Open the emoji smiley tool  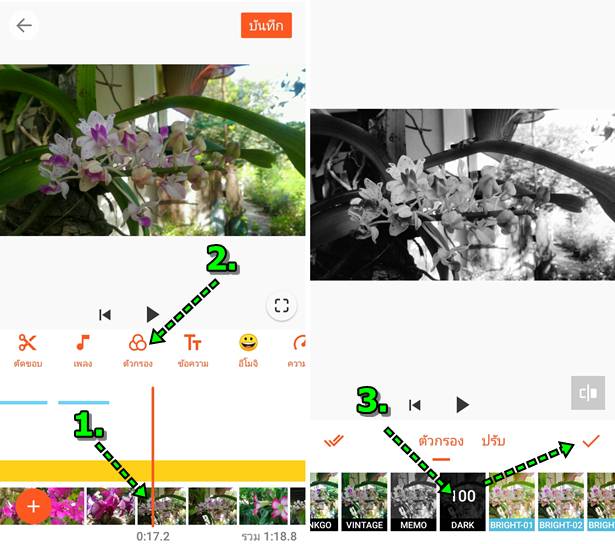[x=248, y=350]
